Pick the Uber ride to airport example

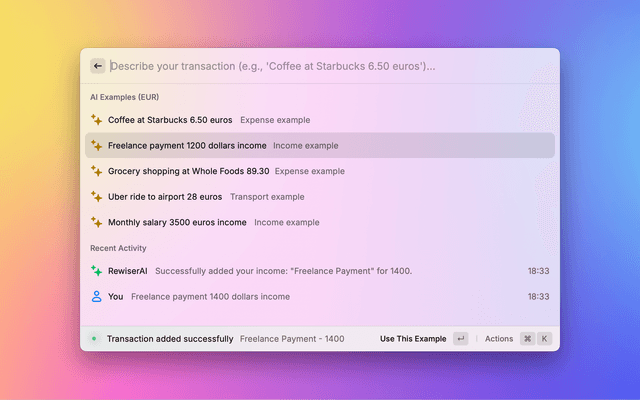[x=165, y=197]
